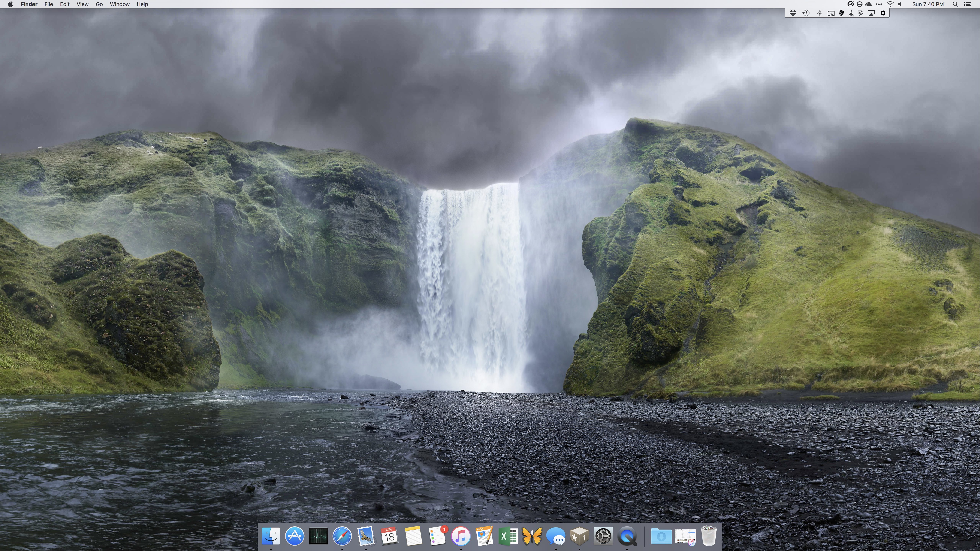
Task: Click the docked-window menu bar icon
Action: pos(831,13)
